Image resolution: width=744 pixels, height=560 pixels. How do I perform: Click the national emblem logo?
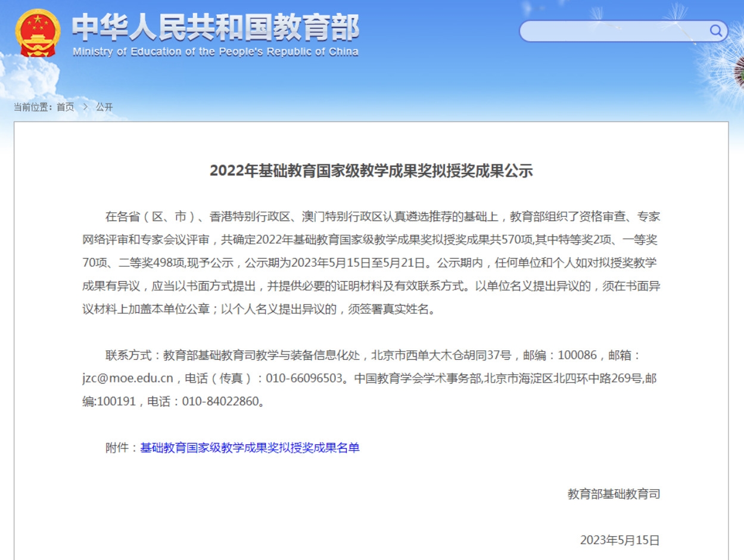[38, 33]
